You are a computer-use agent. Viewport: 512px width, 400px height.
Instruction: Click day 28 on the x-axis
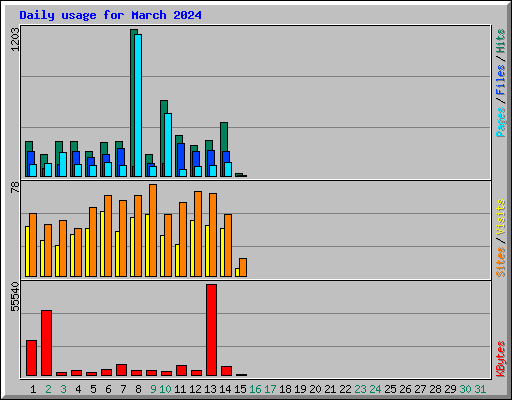point(435,389)
